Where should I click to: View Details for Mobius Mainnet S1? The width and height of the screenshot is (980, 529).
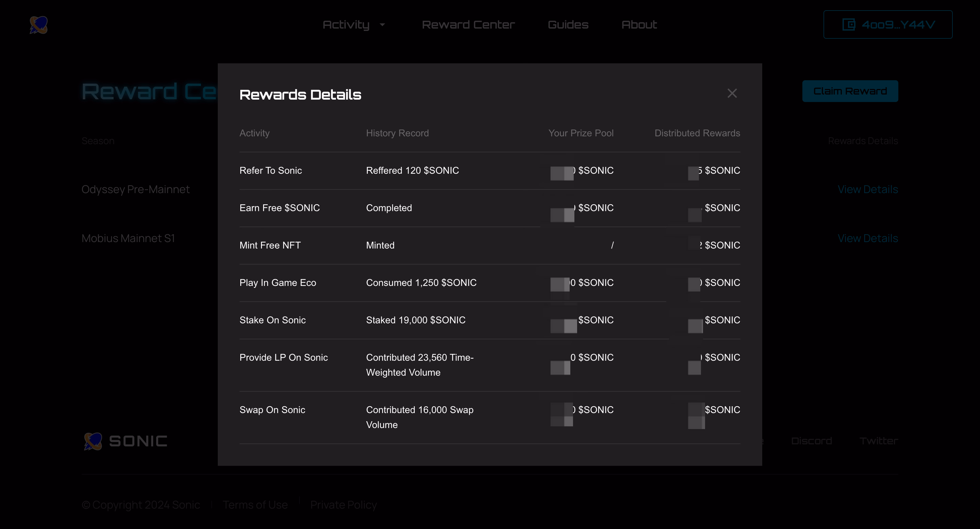(x=868, y=238)
